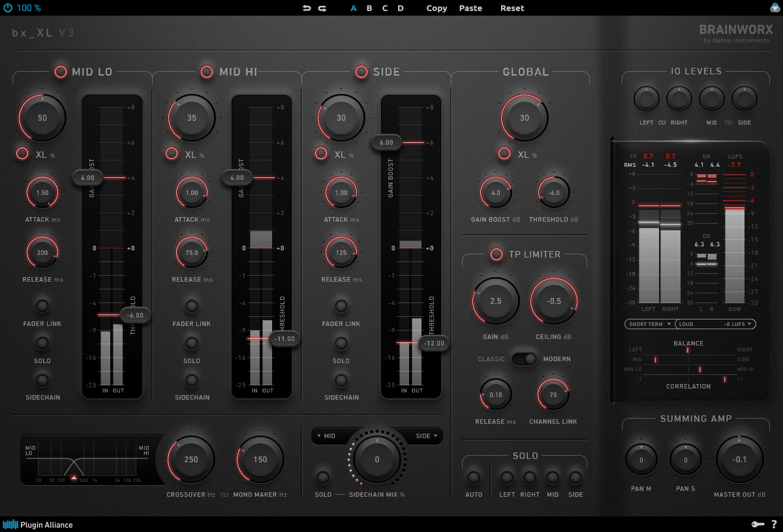
Task: Select preset slot B
Action: point(369,8)
